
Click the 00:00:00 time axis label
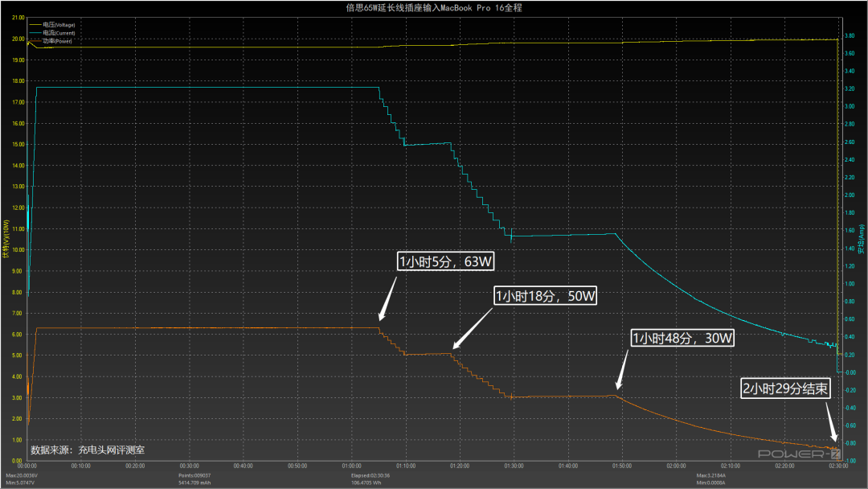pyautogui.click(x=27, y=466)
